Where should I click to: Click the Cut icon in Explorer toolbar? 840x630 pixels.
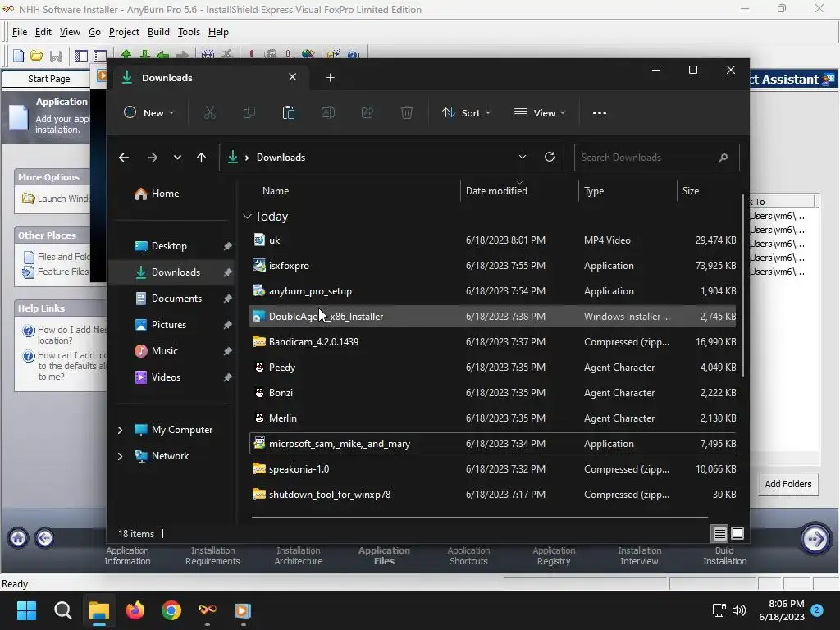tap(209, 113)
